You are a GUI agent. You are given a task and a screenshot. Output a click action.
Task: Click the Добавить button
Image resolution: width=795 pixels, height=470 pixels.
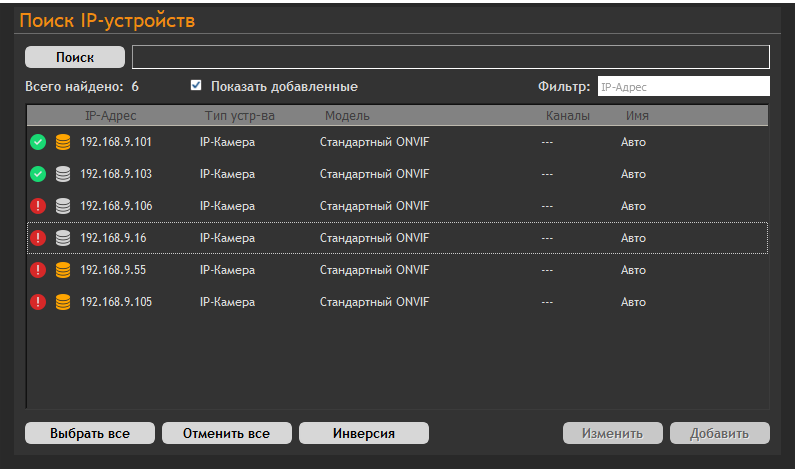[719, 433]
